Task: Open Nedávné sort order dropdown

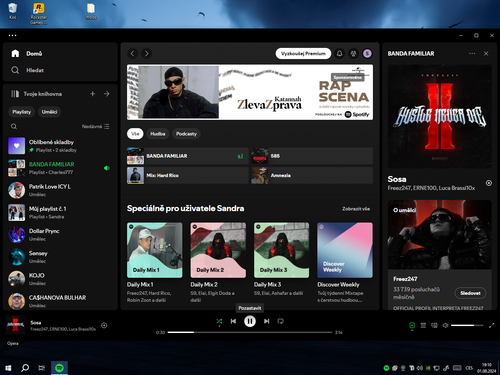Action: point(95,127)
